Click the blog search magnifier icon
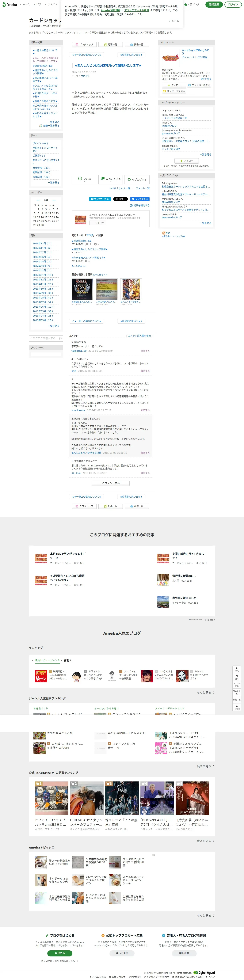 coord(60,338)
